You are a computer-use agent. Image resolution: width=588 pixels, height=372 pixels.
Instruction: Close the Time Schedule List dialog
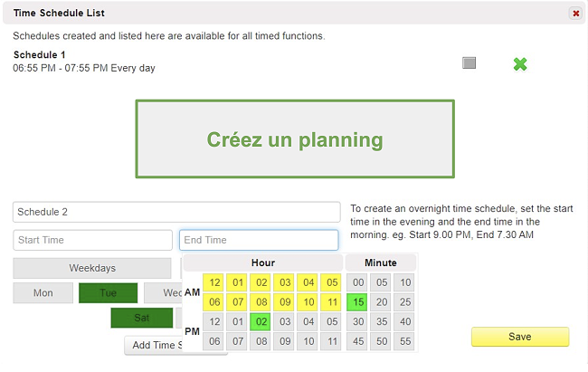point(575,14)
